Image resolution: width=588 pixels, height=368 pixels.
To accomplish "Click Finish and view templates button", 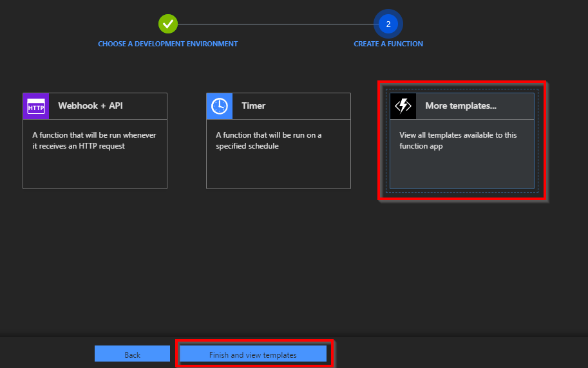I will point(253,354).
